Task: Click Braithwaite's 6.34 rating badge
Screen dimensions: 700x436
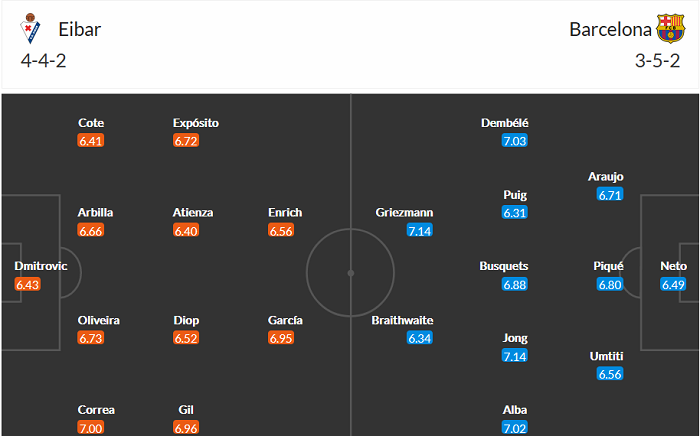Action: [420, 338]
